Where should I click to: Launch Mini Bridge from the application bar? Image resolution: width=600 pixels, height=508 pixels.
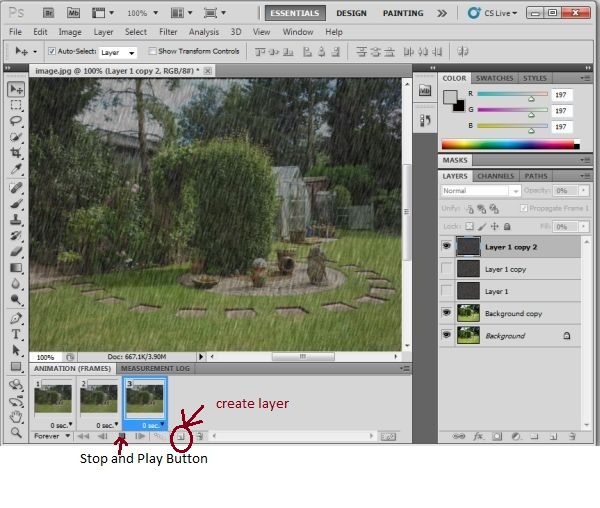pos(73,13)
